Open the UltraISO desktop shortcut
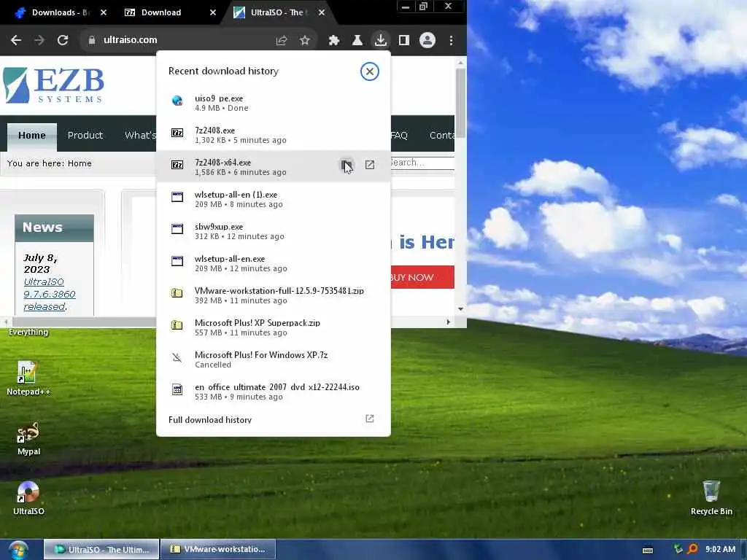This screenshot has height=560, width=747. (x=28, y=499)
